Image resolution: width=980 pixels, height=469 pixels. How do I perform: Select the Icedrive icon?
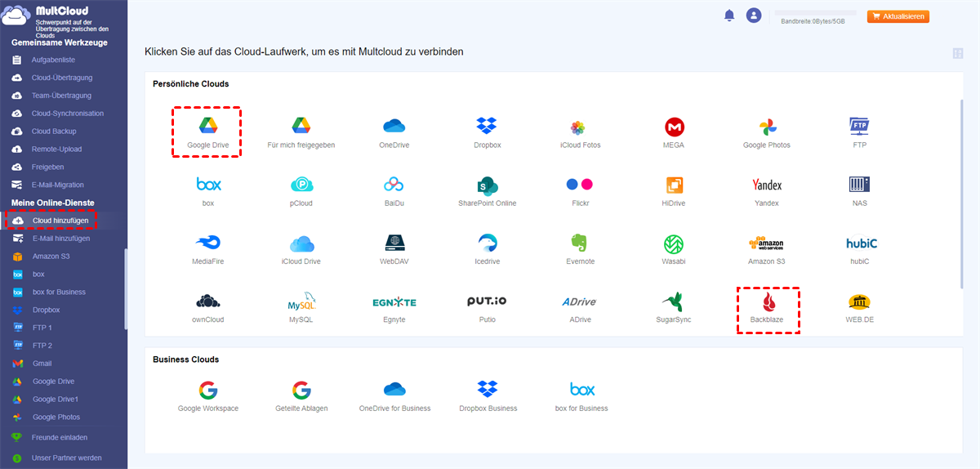point(488,243)
